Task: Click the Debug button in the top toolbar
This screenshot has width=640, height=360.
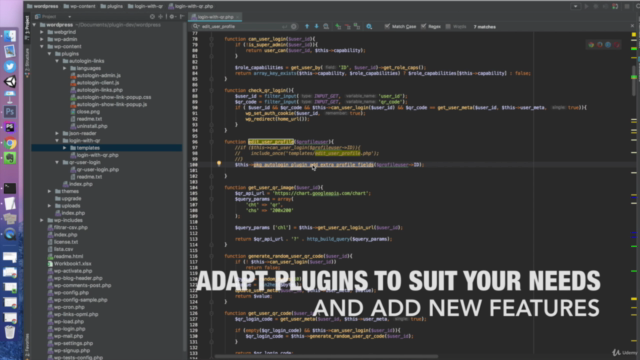Action: (x=596, y=7)
